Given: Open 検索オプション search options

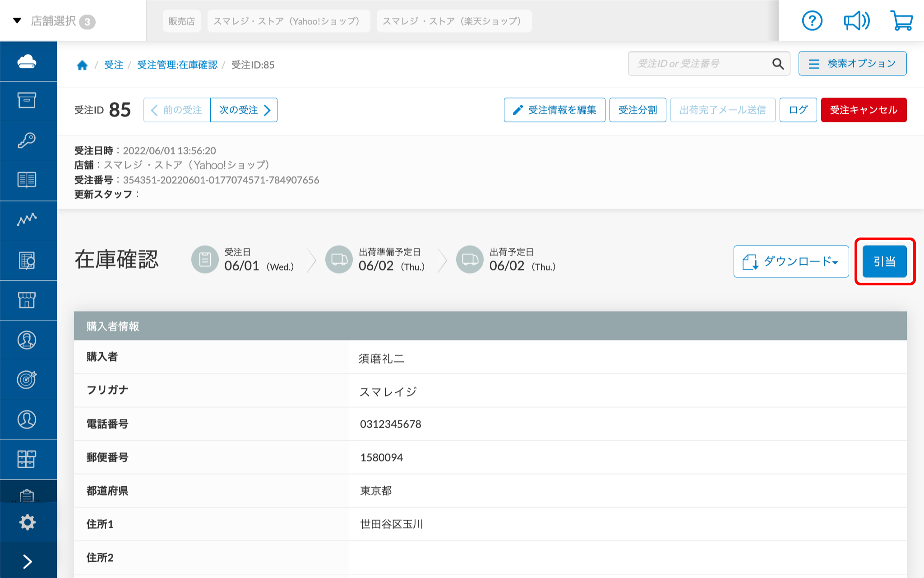Looking at the screenshot, I should point(852,64).
